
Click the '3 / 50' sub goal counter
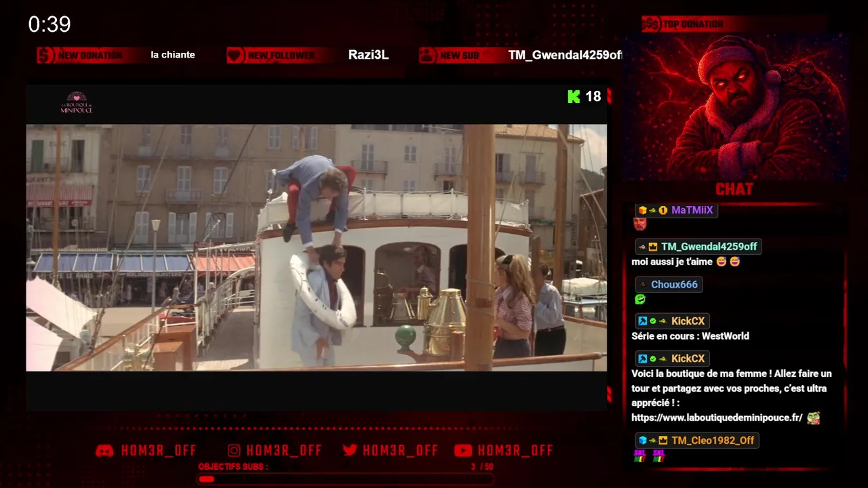482,467
